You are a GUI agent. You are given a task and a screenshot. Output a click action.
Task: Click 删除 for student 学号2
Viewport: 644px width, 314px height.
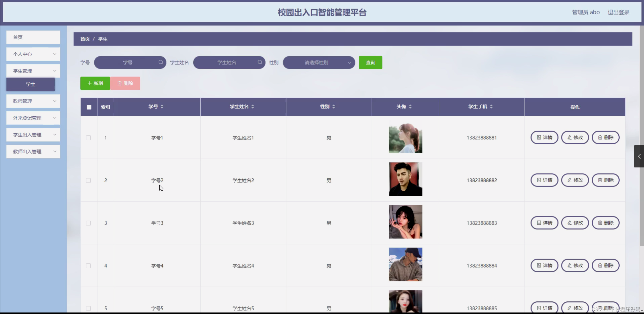605,180
